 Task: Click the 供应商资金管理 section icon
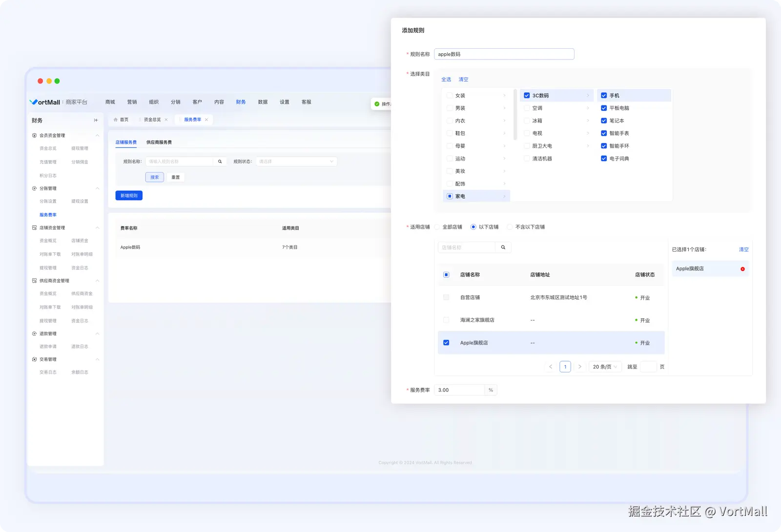click(34, 281)
